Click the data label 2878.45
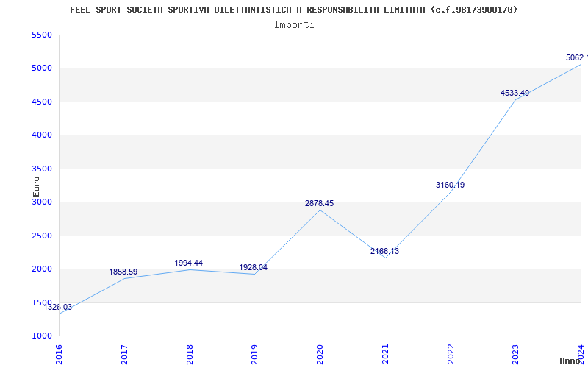 coord(319,204)
